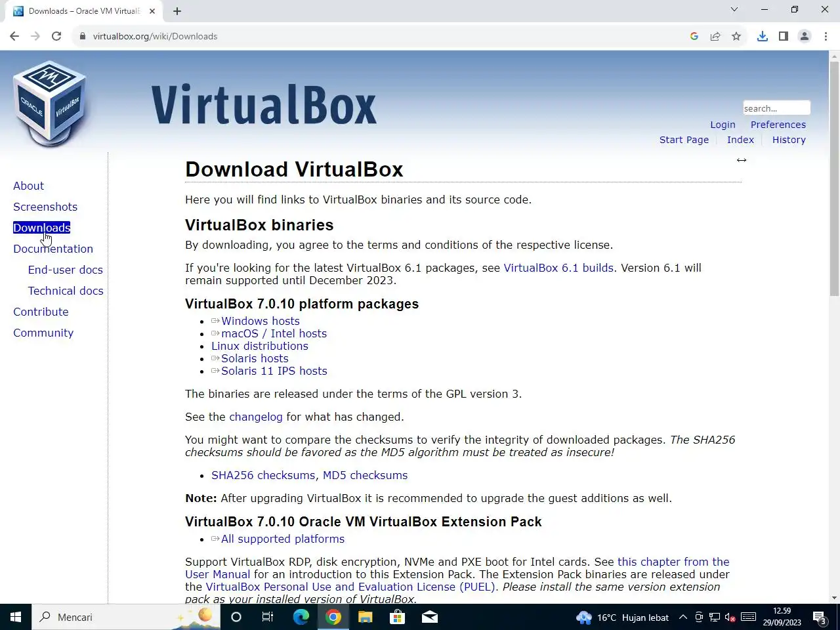Go to Start Page link
This screenshot has height=630, width=840.
point(684,140)
